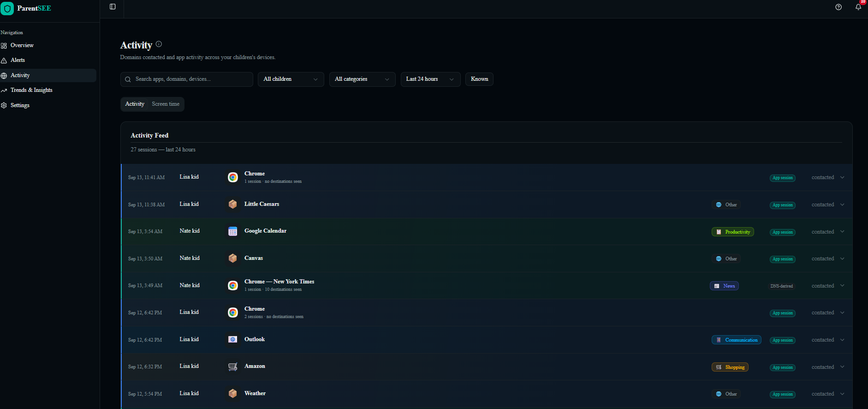Image resolution: width=868 pixels, height=409 pixels.
Task: Select Activity in the sidebar
Action: pyautogui.click(x=48, y=75)
